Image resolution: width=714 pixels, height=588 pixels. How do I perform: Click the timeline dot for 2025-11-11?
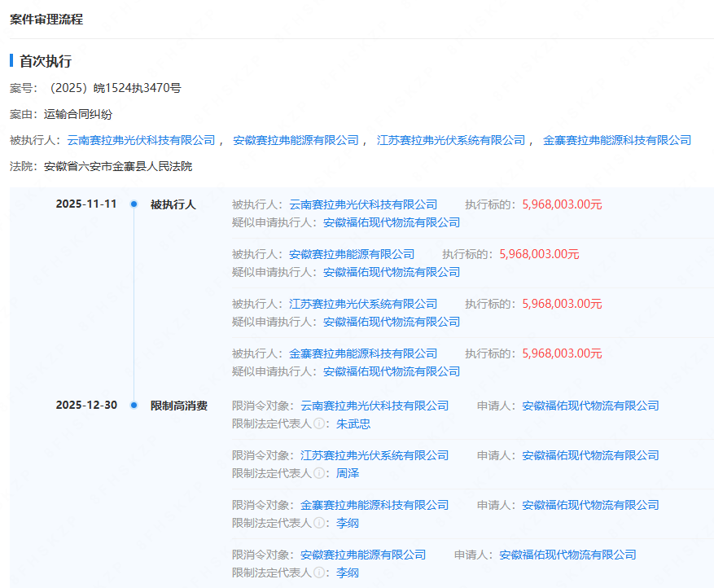click(x=133, y=204)
